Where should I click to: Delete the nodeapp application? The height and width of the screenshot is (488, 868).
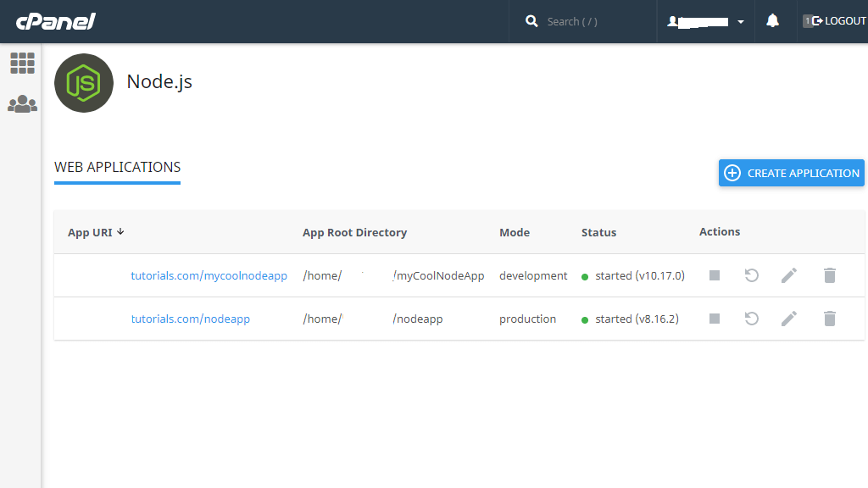[829, 319]
